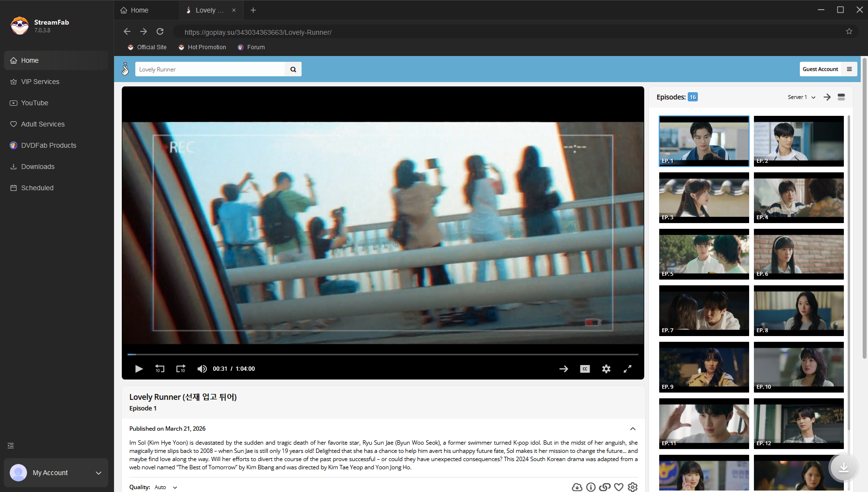
Task: Go to YouTube in the sidebar
Action: [x=56, y=103]
